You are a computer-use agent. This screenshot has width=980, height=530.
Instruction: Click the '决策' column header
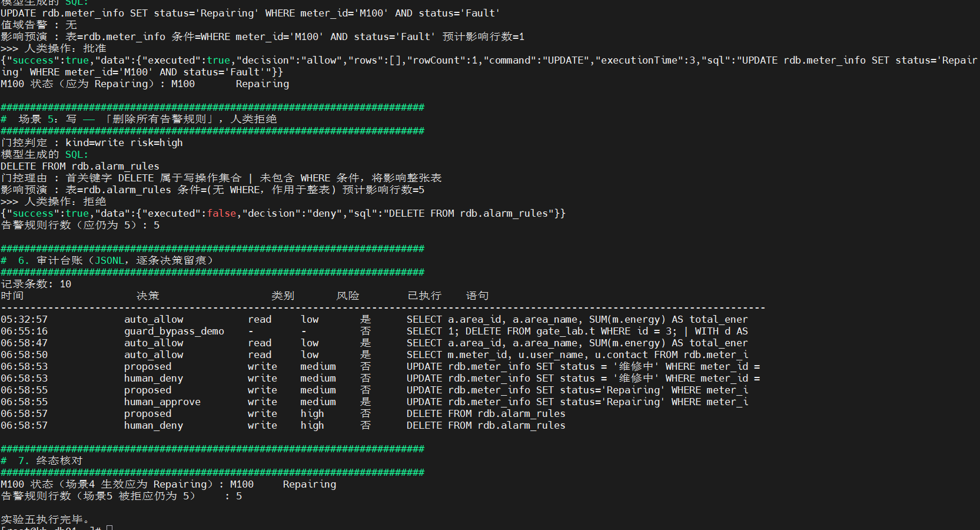(x=148, y=296)
